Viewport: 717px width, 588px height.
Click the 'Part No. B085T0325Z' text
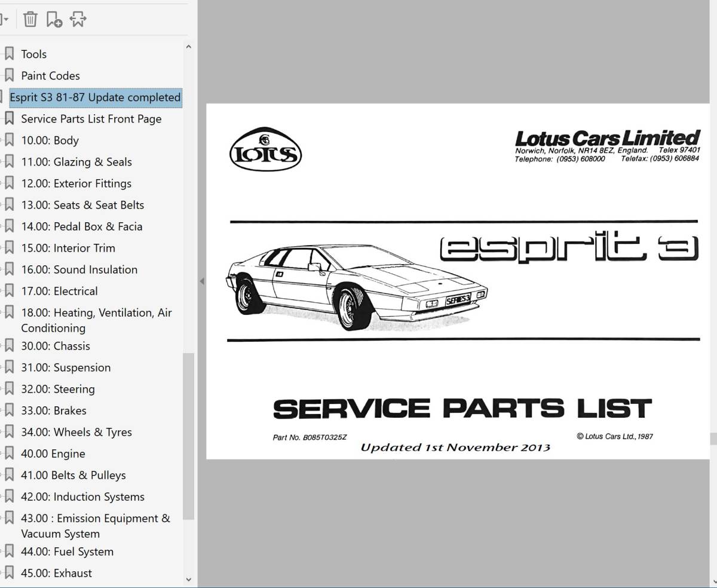point(310,437)
